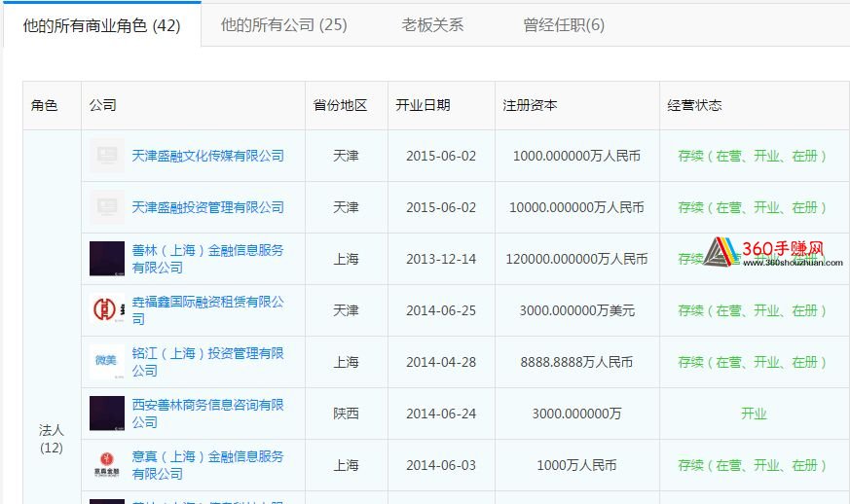The height and width of the screenshot is (504, 850).
Task: Click status 存续 for 幸福鑫国际融资租赁
Action: tap(753, 310)
